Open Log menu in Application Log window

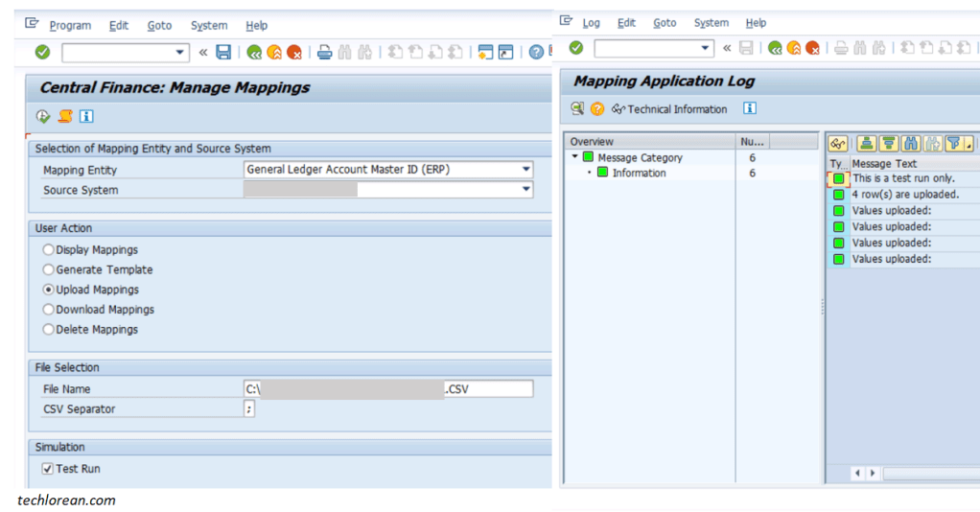coord(591,22)
